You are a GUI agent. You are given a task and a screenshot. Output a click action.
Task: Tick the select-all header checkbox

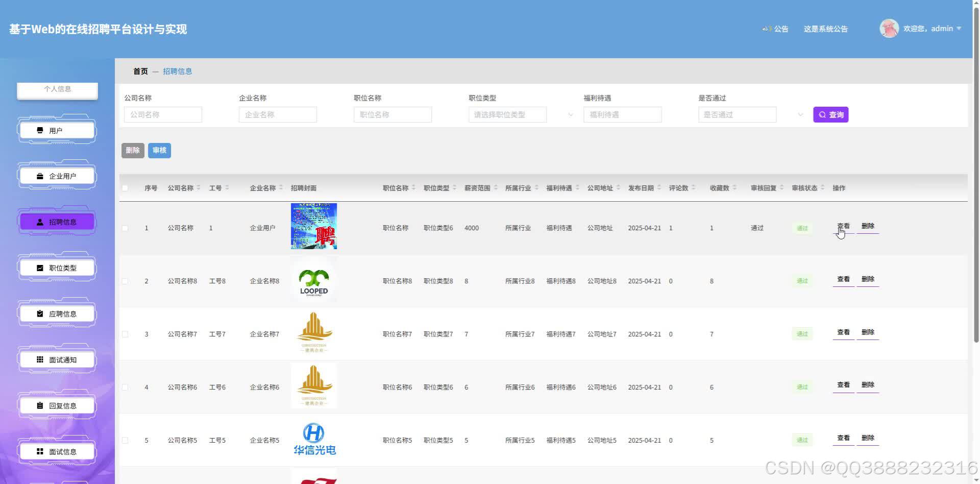[x=125, y=188]
